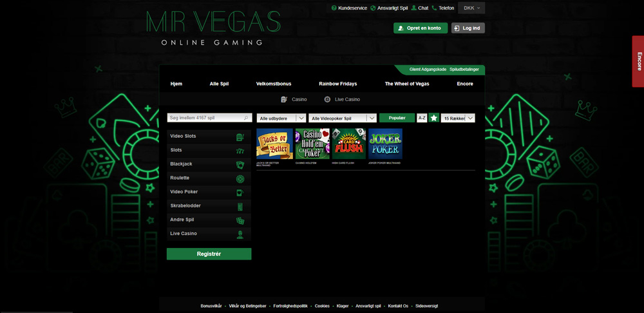The height and width of the screenshot is (313, 644).
Task: Select Roulette category in sidebar
Action: coord(209,178)
